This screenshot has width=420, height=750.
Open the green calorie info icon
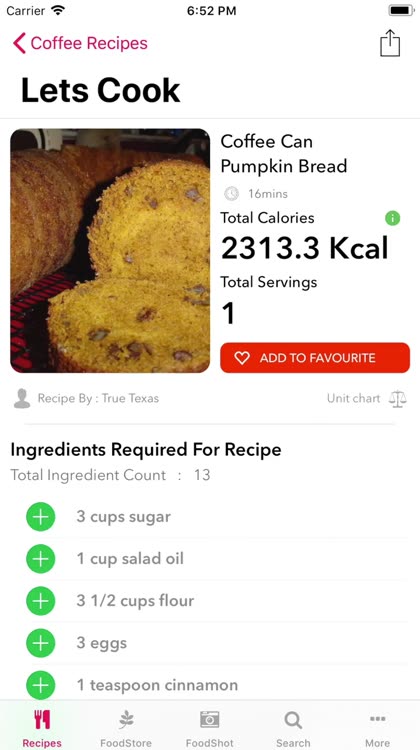click(392, 219)
